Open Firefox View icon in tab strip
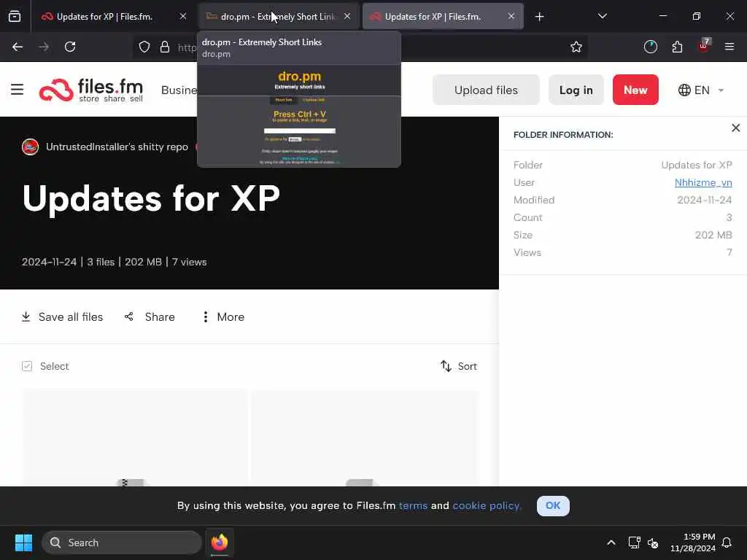Viewport: 747px width, 560px height. click(15, 16)
